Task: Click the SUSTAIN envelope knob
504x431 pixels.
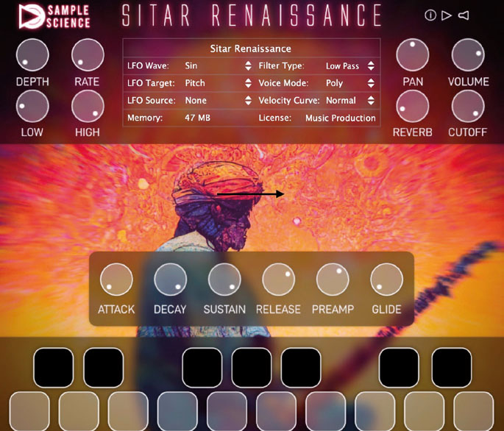Action: (224, 279)
